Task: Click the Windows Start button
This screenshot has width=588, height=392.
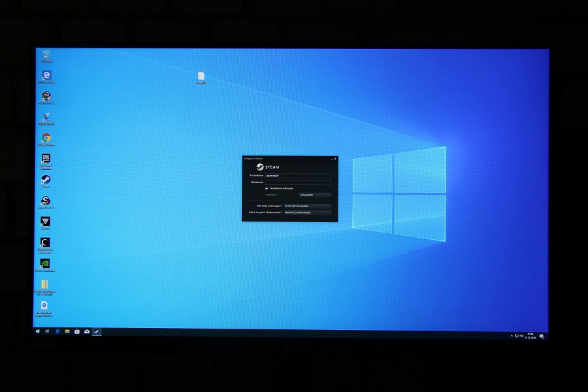Action: (38, 332)
